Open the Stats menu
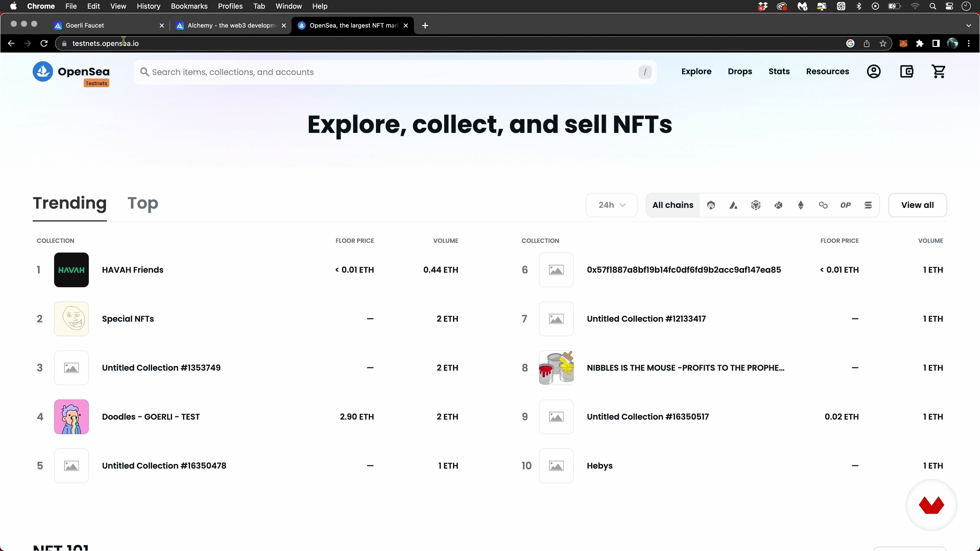Screen dimensions: 980x551 click(x=779, y=71)
